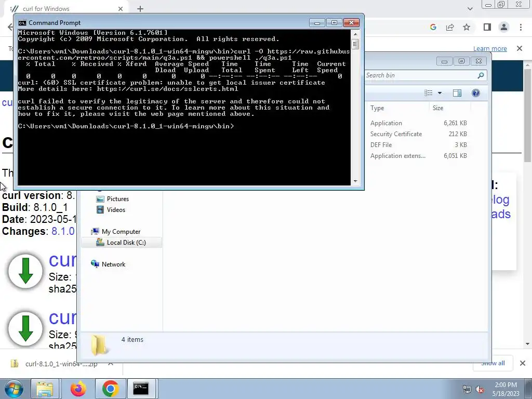Open Windows Explorer from taskbar
532x399 pixels.
pyautogui.click(x=45, y=389)
